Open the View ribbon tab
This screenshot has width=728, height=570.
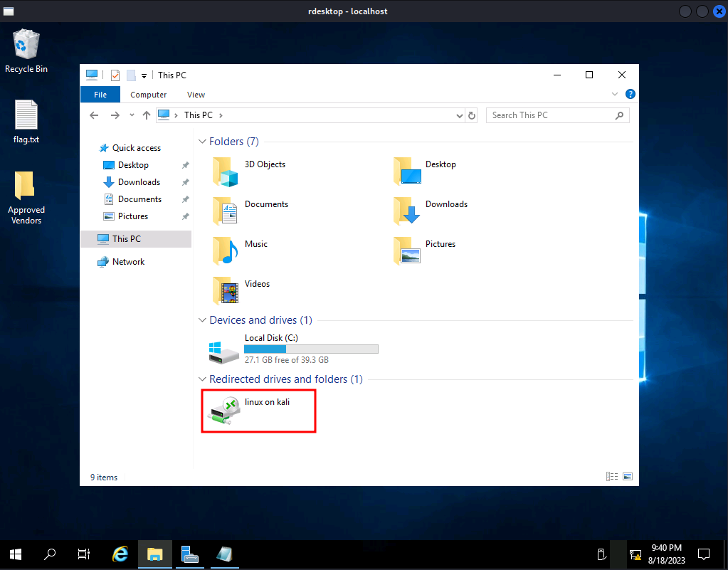[196, 95]
